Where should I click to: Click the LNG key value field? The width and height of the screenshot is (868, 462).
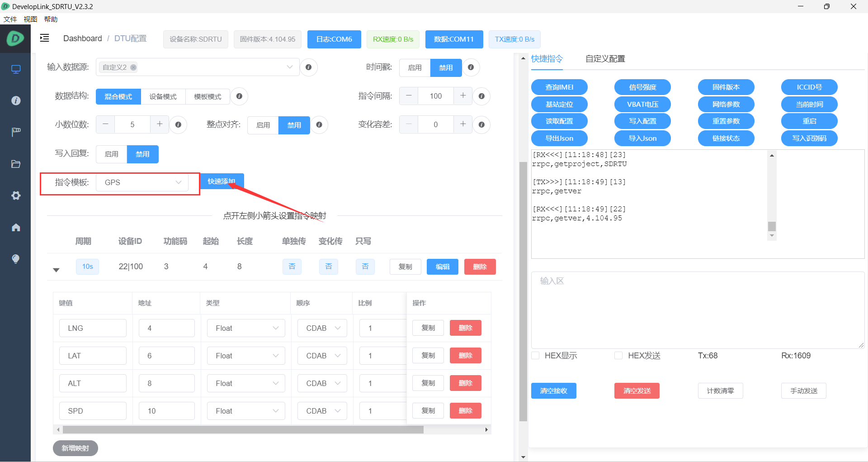[93, 328]
